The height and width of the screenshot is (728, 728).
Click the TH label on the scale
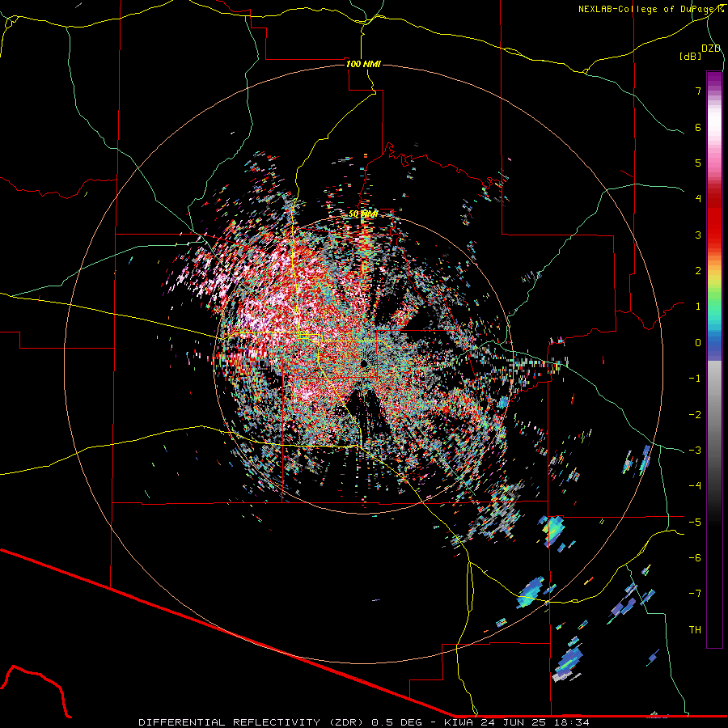pos(695,629)
